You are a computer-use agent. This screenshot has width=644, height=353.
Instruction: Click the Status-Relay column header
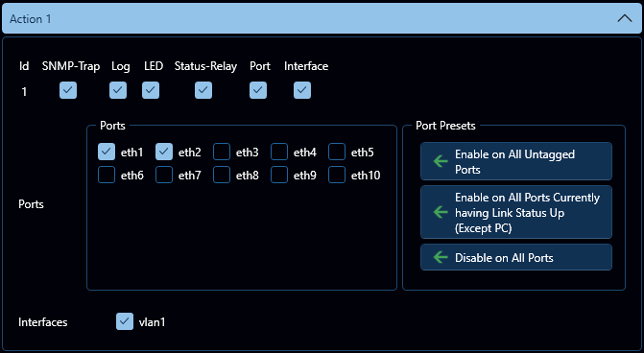pos(205,66)
